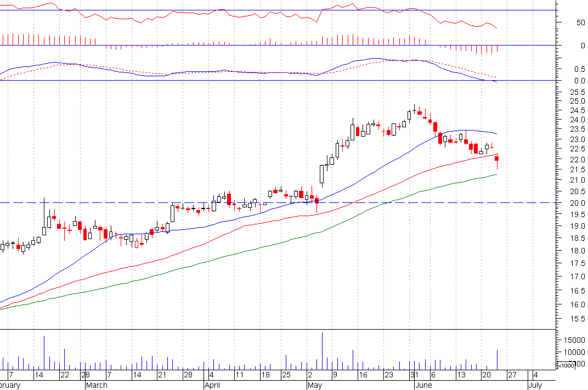Image resolution: width=588 pixels, height=390 pixels.
Task: Click the July month label
Action: (535, 386)
